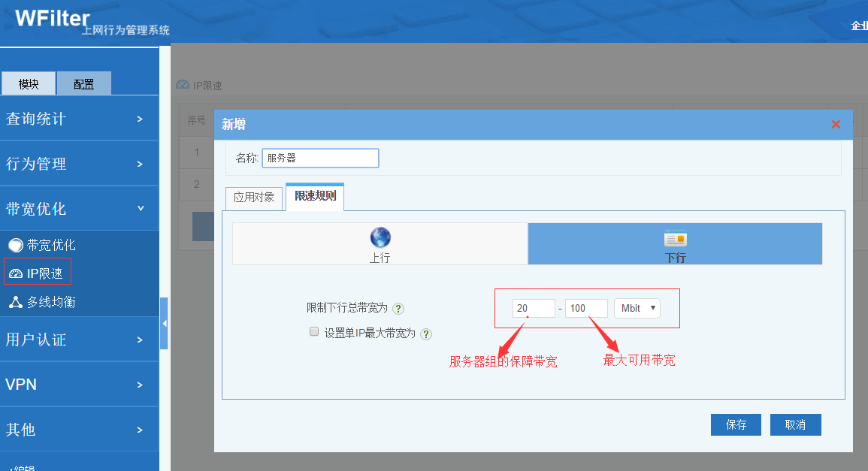Collapse the sidebar with the arrow handle
This screenshot has height=471, width=868.
point(164,323)
